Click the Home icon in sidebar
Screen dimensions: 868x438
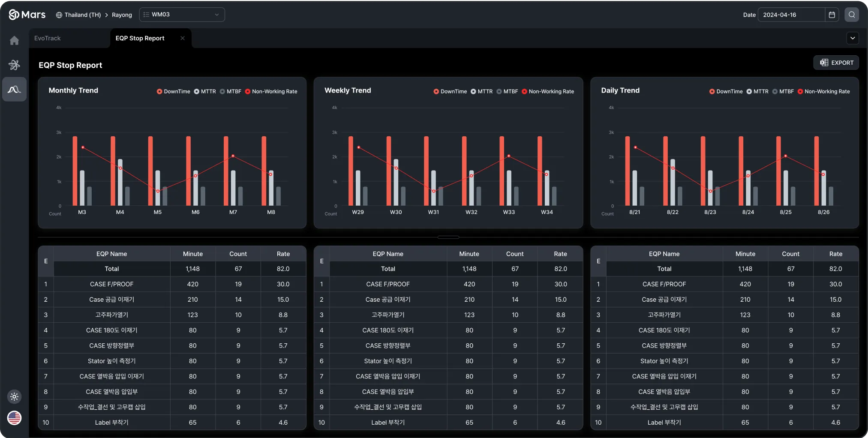14,40
